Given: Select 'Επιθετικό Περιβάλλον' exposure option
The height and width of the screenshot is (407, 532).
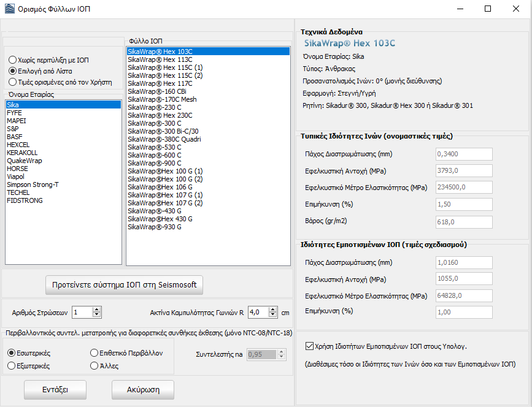Looking at the screenshot, I should coord(94,353).
